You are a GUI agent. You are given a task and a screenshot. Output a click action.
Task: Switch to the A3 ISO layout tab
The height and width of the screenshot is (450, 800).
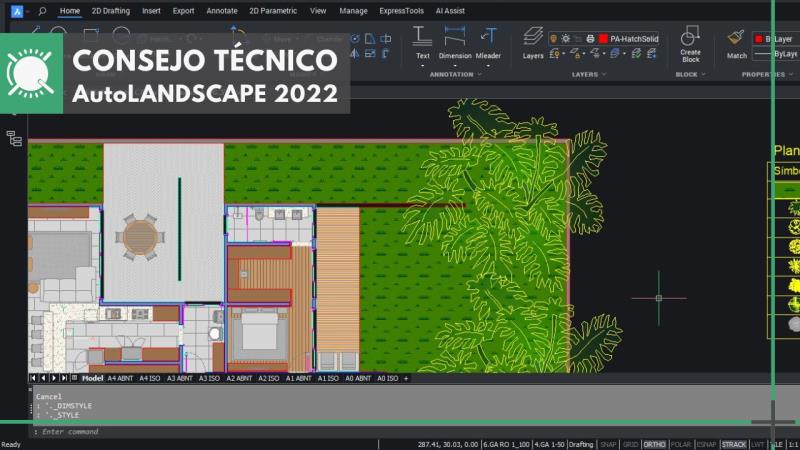209,378
